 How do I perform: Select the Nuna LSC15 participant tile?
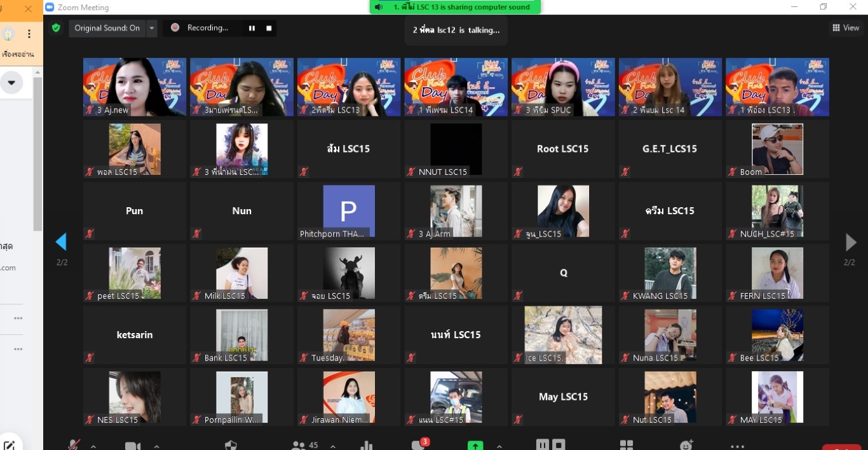pos(670,335)
